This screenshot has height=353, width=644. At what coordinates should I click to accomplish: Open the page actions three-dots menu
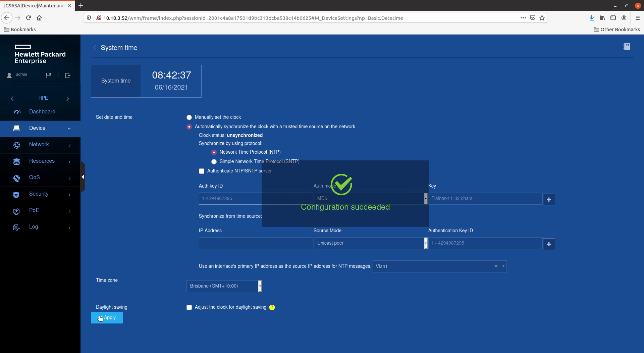[x=523, y=18]
